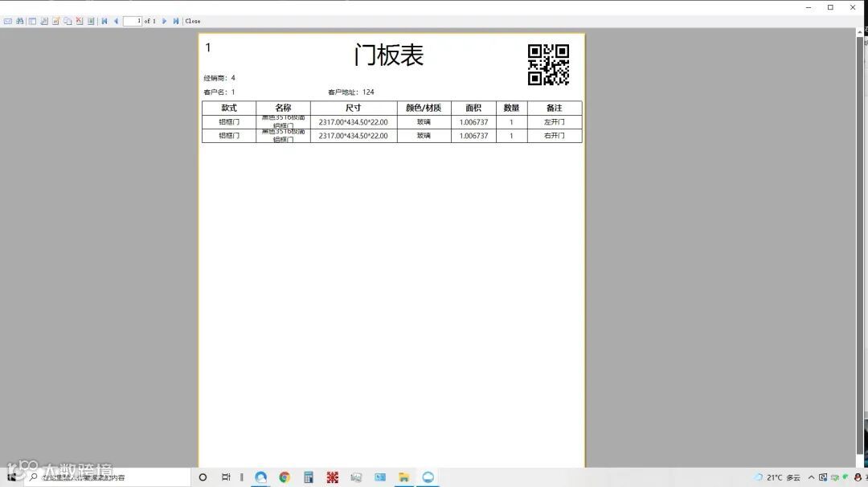This screenshot has height=487, width=868.
Task: Click the 经销商: 4 label
Action: [x=219, y=78]
